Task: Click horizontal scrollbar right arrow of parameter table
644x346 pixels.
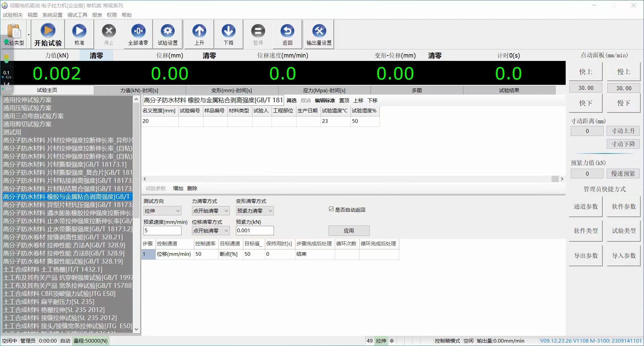Action: pos(562,179)
